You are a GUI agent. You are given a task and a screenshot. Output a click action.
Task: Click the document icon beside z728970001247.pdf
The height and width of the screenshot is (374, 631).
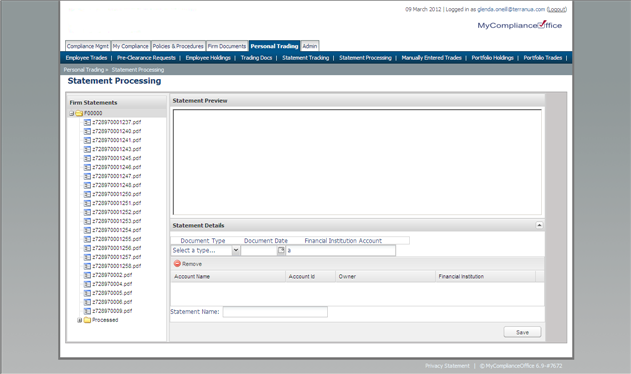click(x=87, y=176)
